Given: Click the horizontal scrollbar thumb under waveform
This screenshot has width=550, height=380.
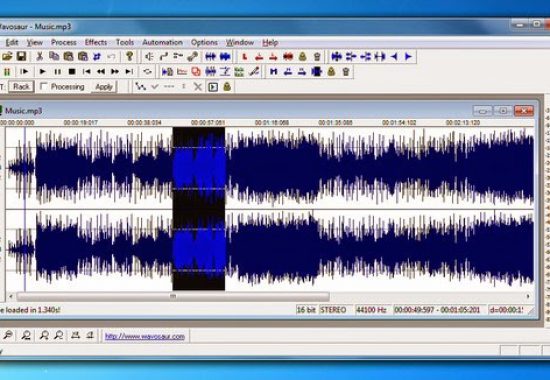Looking at the screenshot, I should (x=173, y=296).
